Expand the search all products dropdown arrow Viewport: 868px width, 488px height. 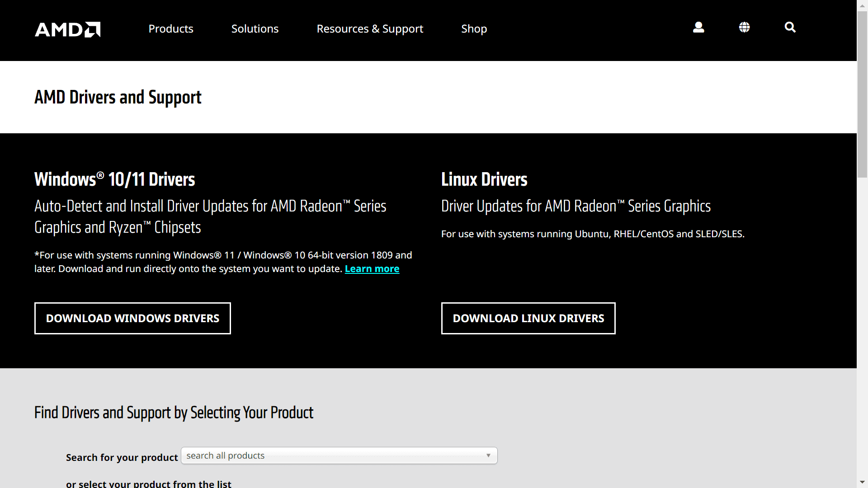[x=488, y=455]
